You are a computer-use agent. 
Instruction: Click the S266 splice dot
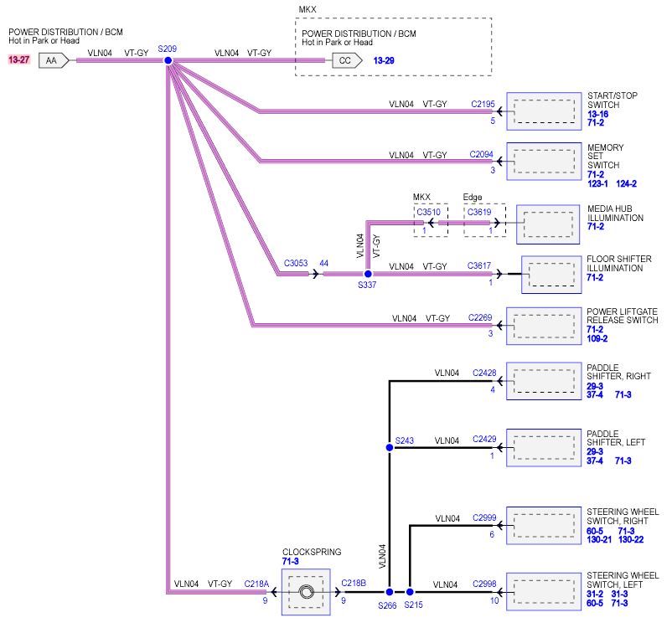pyautogui.click(x=389, y=591)
